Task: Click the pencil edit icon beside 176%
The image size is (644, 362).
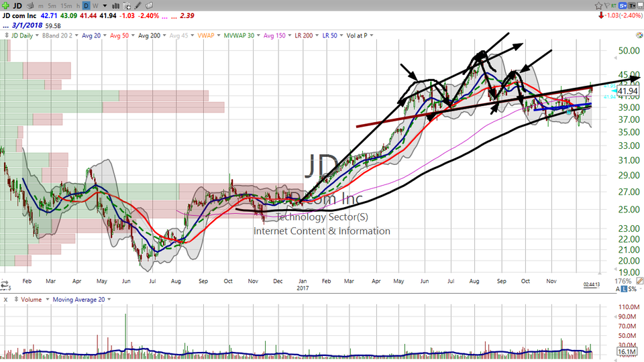Action: (639, 281)
